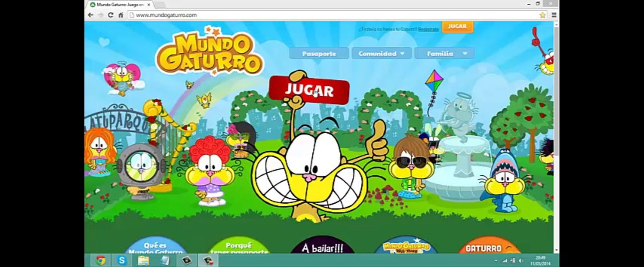The height and width of the screenshot is (267, 644).
Task: Open the A bailar!!! circle
Action: 323,245
